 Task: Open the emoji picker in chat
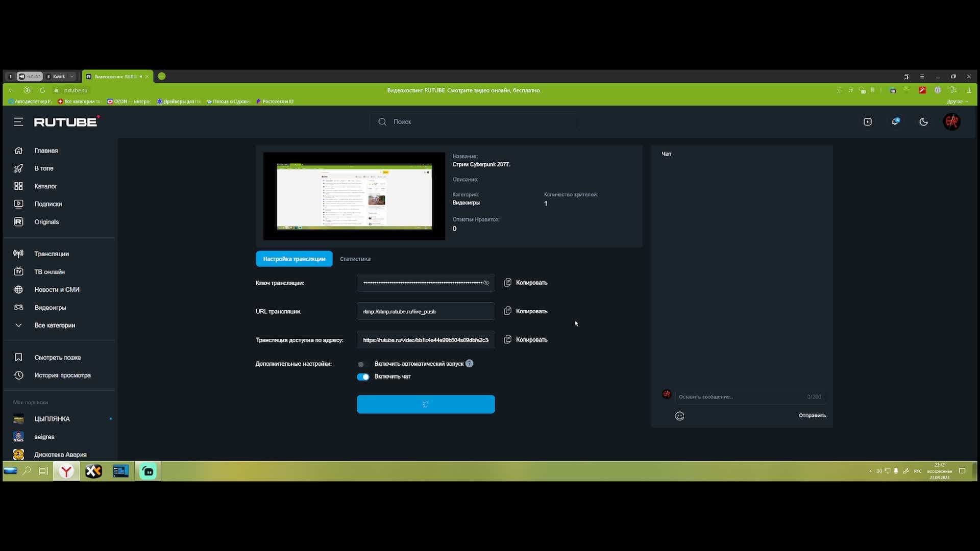679,416
